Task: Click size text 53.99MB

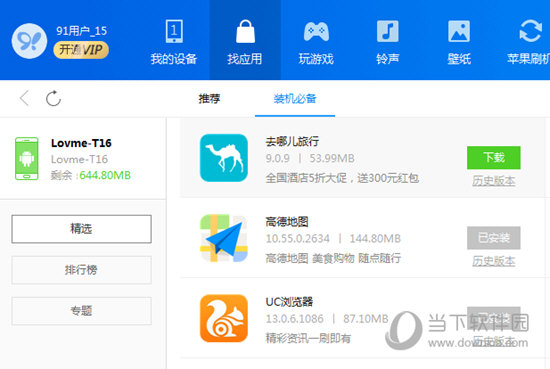Action: click(332, 159)
